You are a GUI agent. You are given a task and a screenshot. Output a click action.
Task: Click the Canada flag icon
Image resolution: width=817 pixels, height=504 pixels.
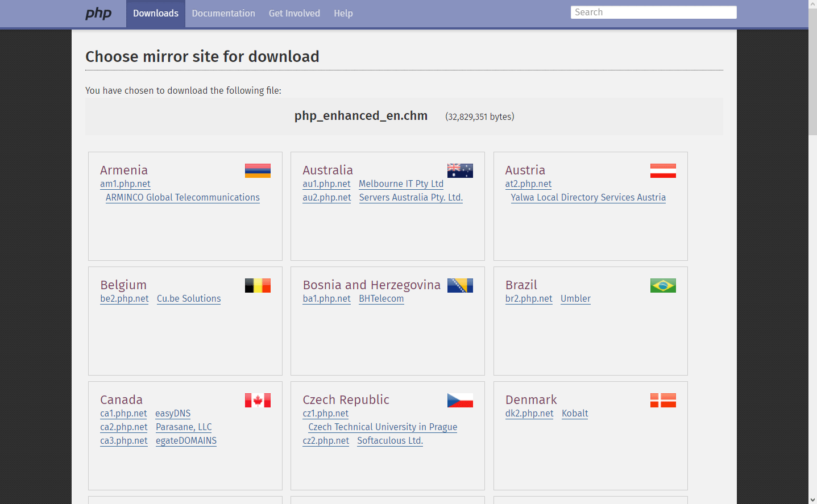click(x=258, y=400)
